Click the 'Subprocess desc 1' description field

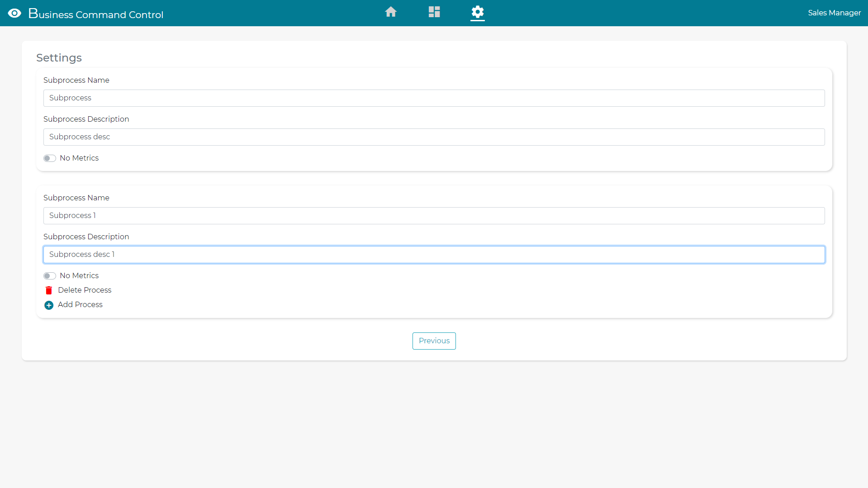pos(434,255)
